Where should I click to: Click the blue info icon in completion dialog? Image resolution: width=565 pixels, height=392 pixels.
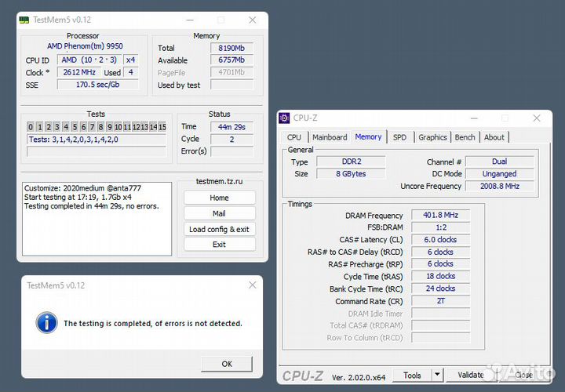click(47, 322)
